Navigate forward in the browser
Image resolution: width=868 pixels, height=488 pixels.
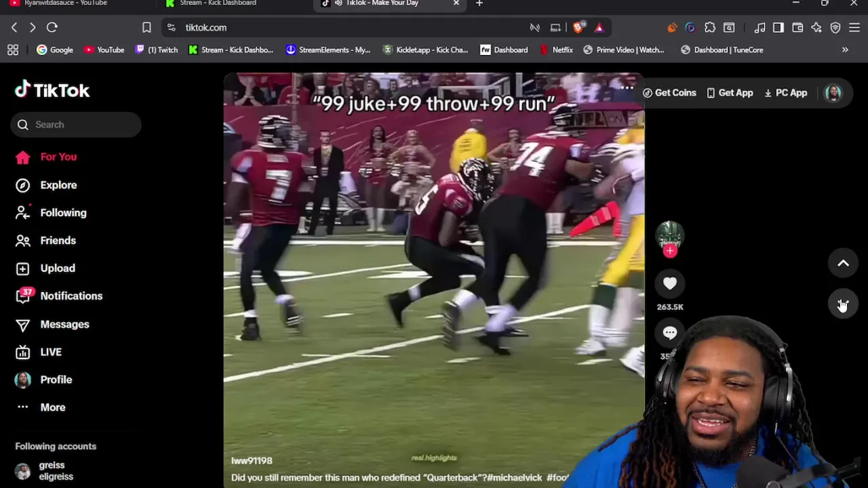pos(32,28)
